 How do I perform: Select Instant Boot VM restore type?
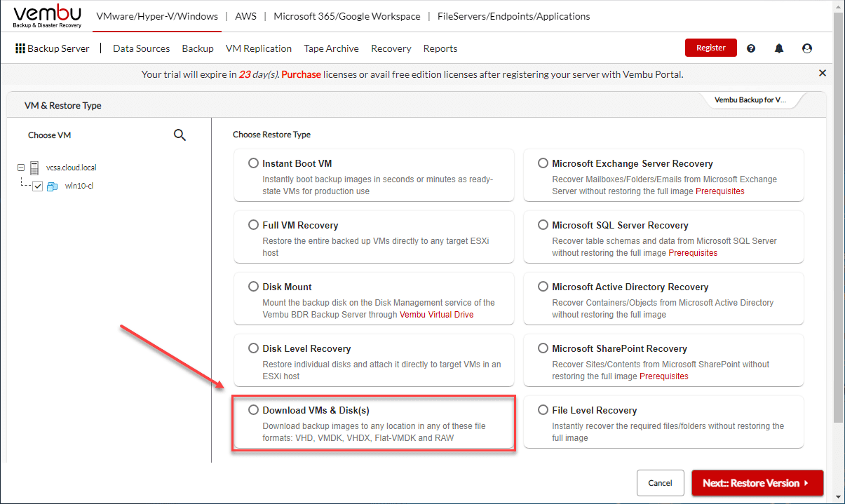253,163
